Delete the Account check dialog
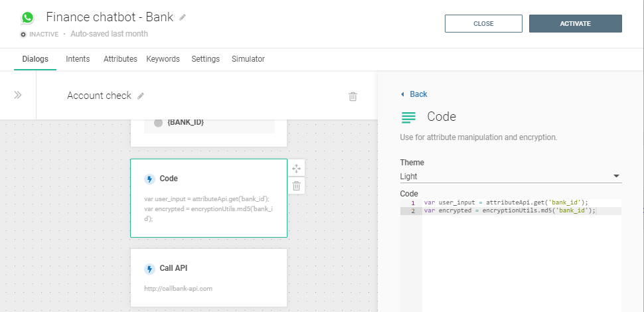644x312 pixels. click(353, 96)
